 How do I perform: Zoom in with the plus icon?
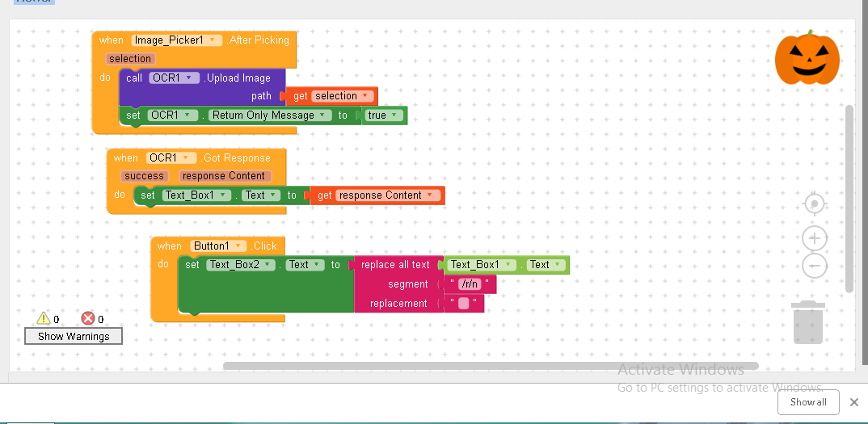coord(815,238)
